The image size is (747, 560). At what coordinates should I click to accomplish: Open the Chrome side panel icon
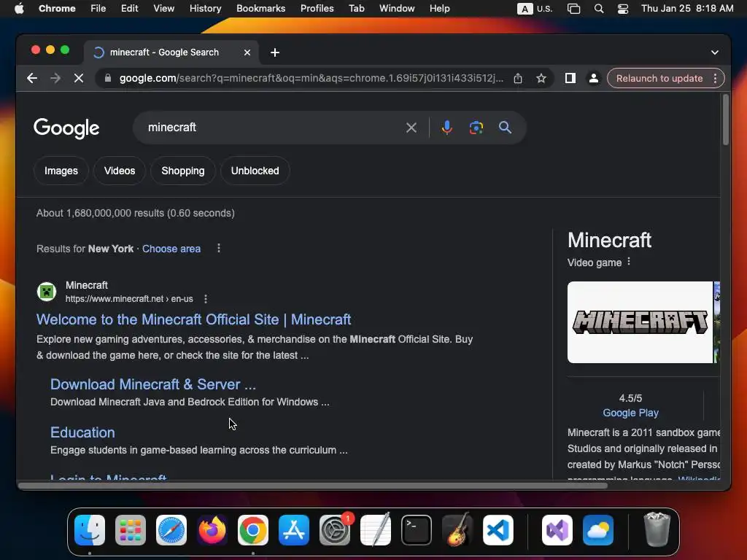(570, 78)
